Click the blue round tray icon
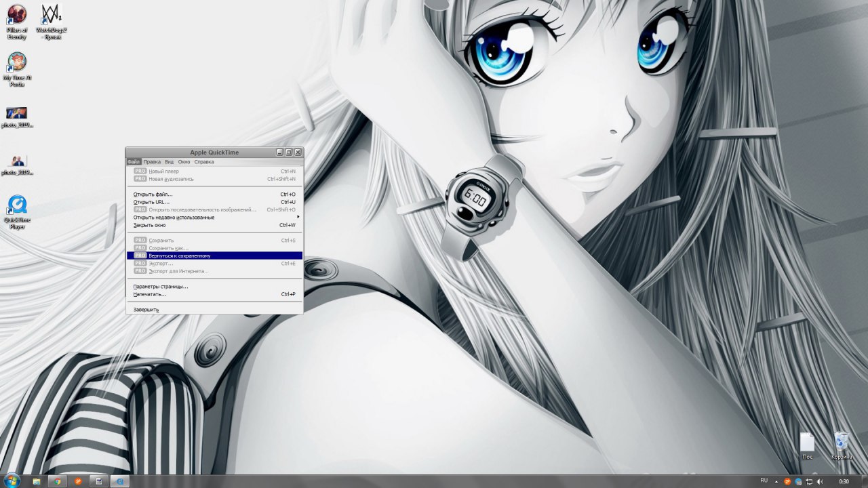The width and height of the screenshot is (868, 488). click(x=798, y=481)
